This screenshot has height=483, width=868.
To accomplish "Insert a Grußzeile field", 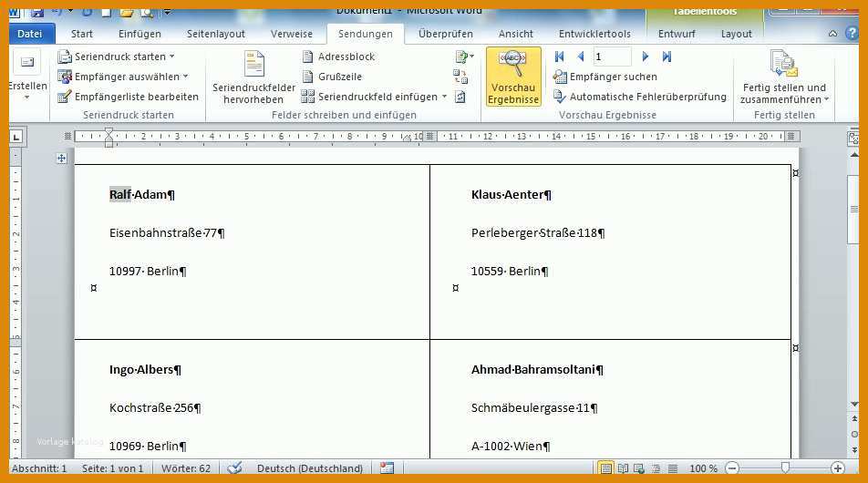I will (332, 77).
